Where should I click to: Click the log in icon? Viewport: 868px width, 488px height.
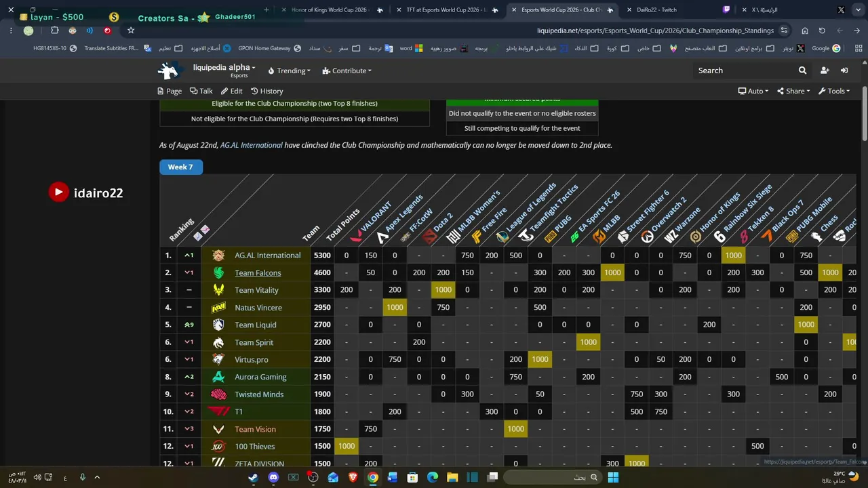[844, 70]
